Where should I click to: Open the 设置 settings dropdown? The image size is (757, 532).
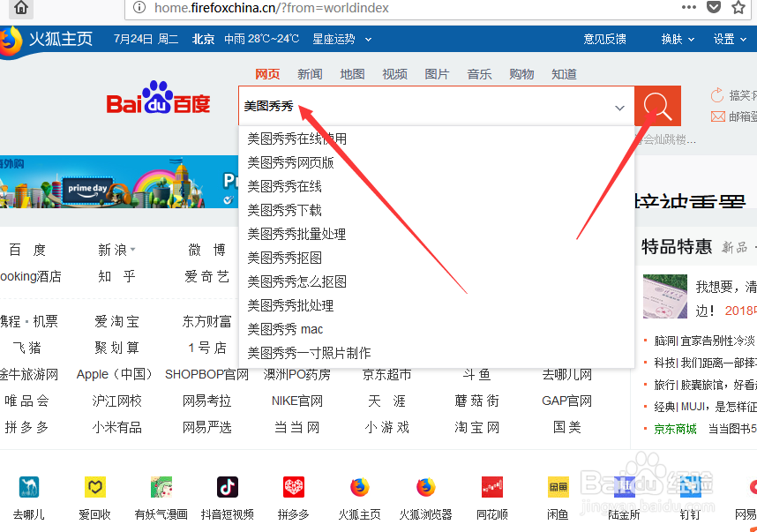click(730, 39)
